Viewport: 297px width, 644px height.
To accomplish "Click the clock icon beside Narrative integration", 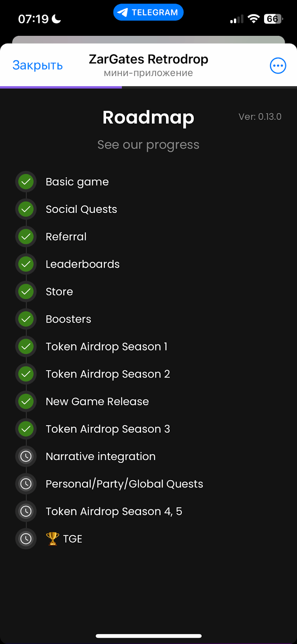I will 26,456.
